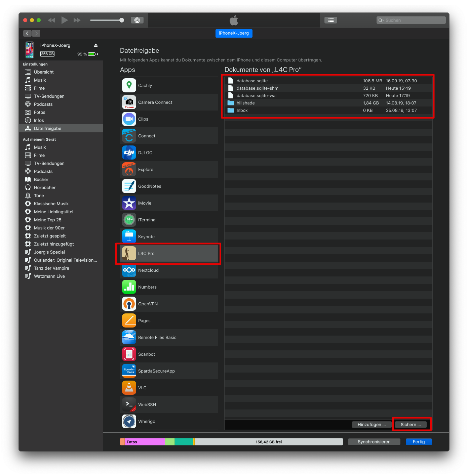Select the Wherigo app icon
Viewport: 468px width, 476px height.
point(129,421)
